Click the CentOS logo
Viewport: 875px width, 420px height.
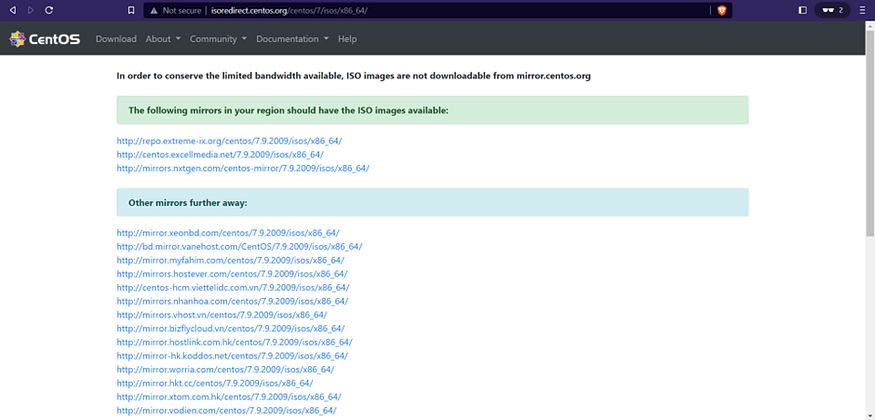coord(45,39)
